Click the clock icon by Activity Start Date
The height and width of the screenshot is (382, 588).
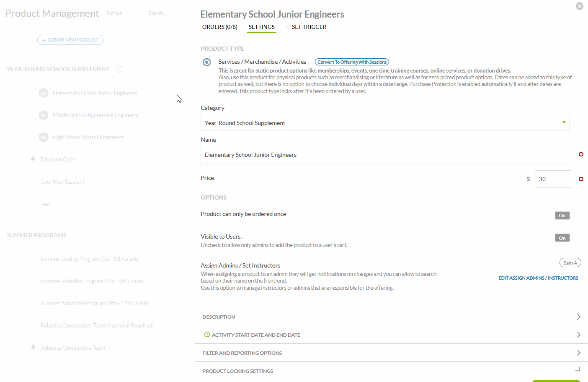coord(207,335)
